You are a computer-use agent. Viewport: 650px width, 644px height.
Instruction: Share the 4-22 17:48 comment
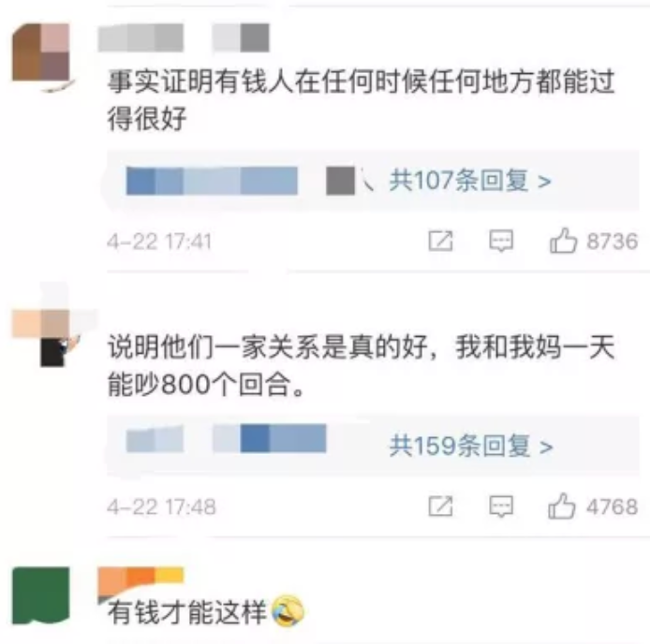coord(440,506)
